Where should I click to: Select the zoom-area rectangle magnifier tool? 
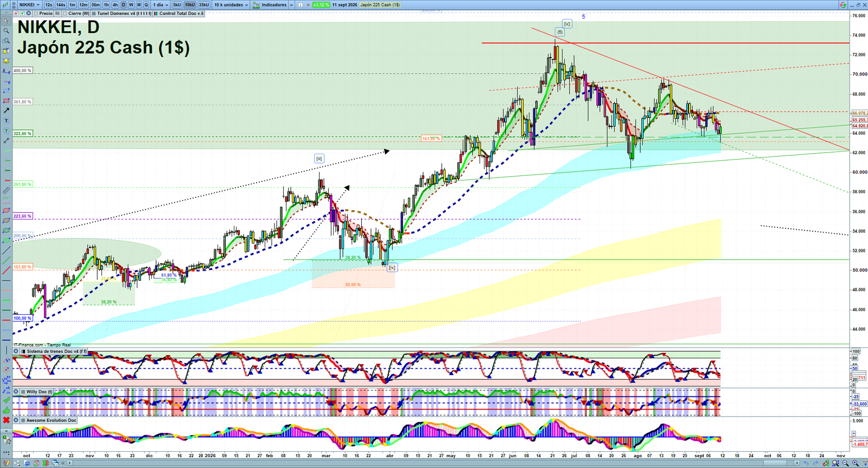click(6, 41)
